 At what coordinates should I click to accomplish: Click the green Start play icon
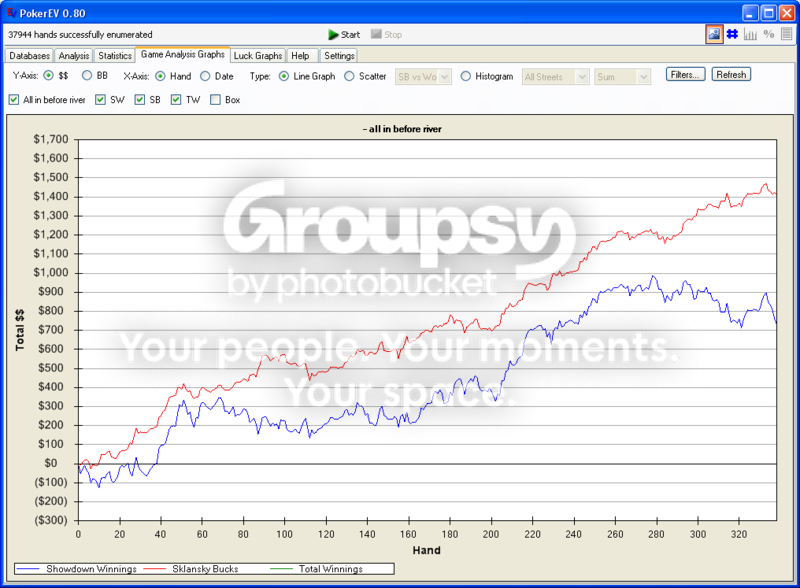click(x=333, y=34)
